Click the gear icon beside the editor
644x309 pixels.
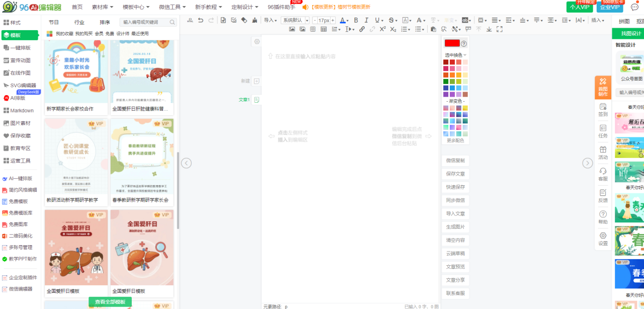[257, 42]
